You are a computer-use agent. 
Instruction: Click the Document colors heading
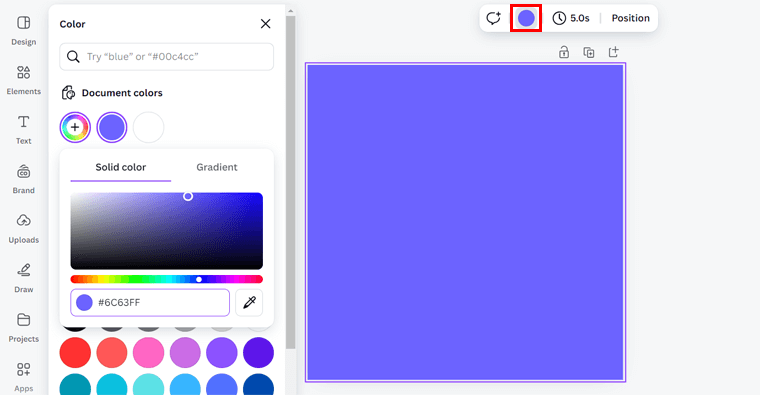pyautogui.click(x=122, y=93)
